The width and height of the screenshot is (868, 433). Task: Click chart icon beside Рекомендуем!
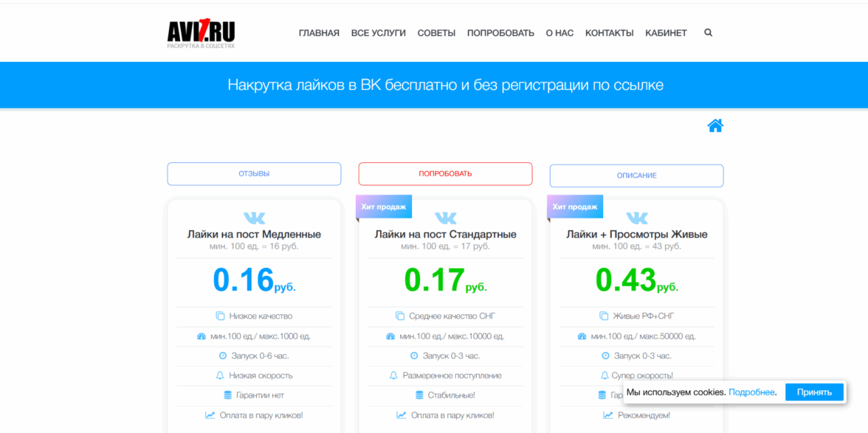[x=608, y=415]
